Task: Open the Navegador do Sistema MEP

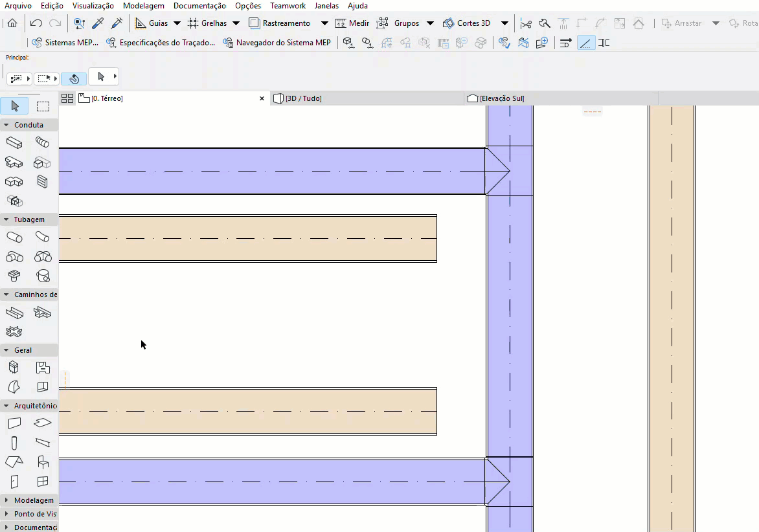Action: (277, 43)
